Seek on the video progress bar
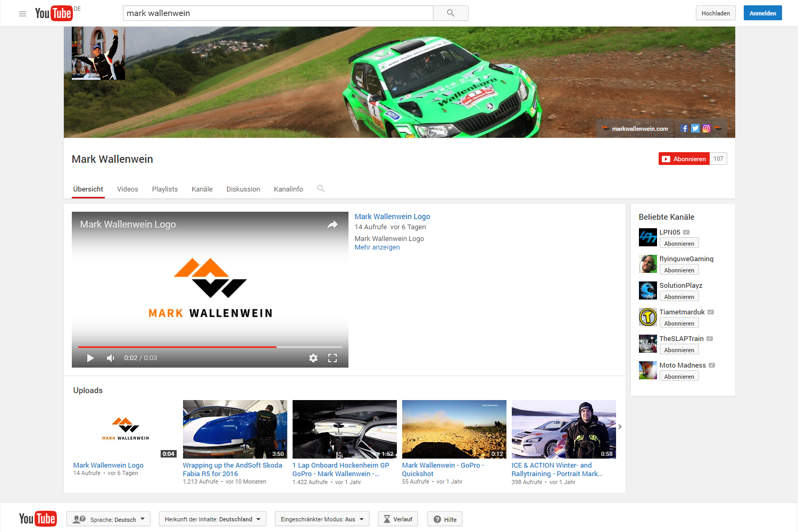Screen dimensions: 798x532 [210, 347]
